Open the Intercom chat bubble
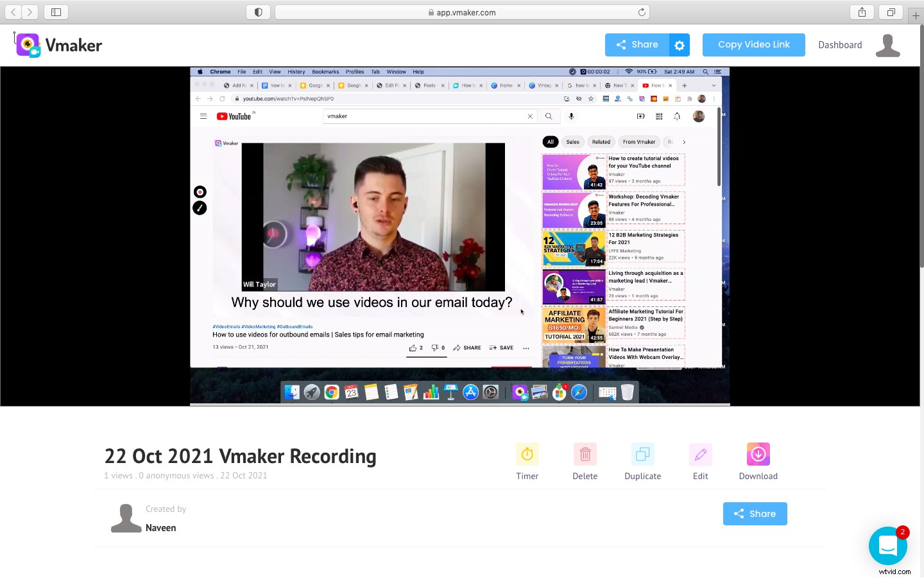This screenshot has height=578, width=924. tap(888, 545)
